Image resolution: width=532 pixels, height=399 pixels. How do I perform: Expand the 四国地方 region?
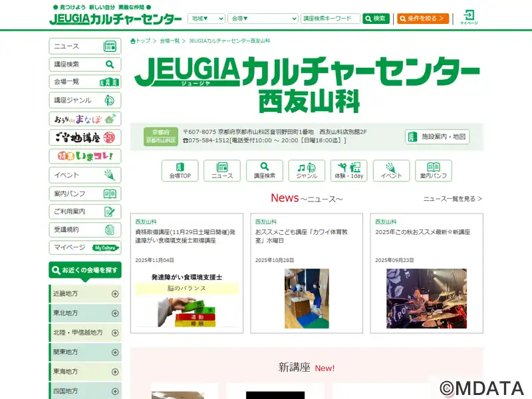(x=85, y=391)
